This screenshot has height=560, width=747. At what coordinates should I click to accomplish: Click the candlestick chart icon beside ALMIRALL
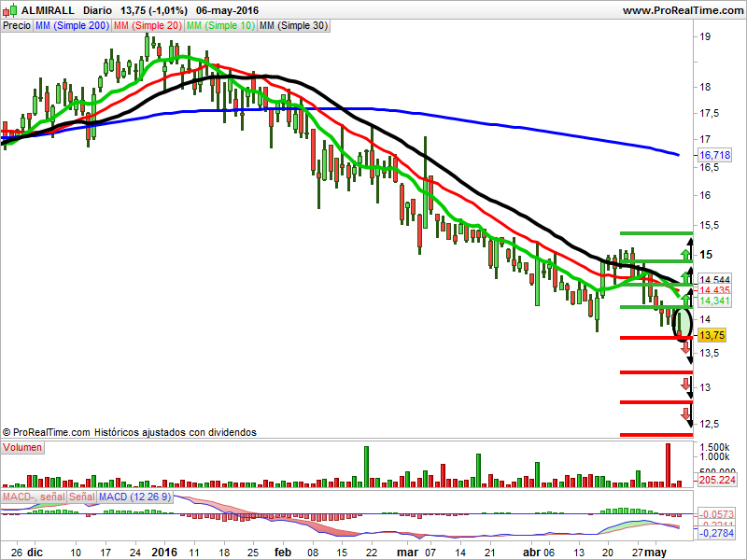coord(9,9)
